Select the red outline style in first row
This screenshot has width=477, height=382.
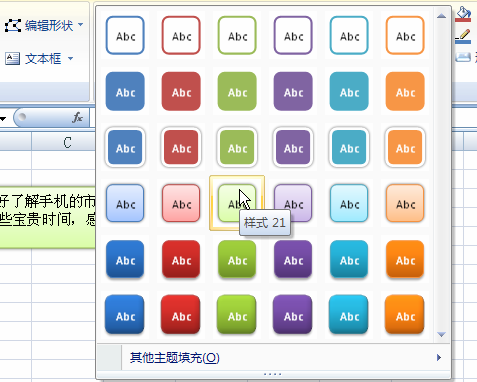click(x=181, y=35)
